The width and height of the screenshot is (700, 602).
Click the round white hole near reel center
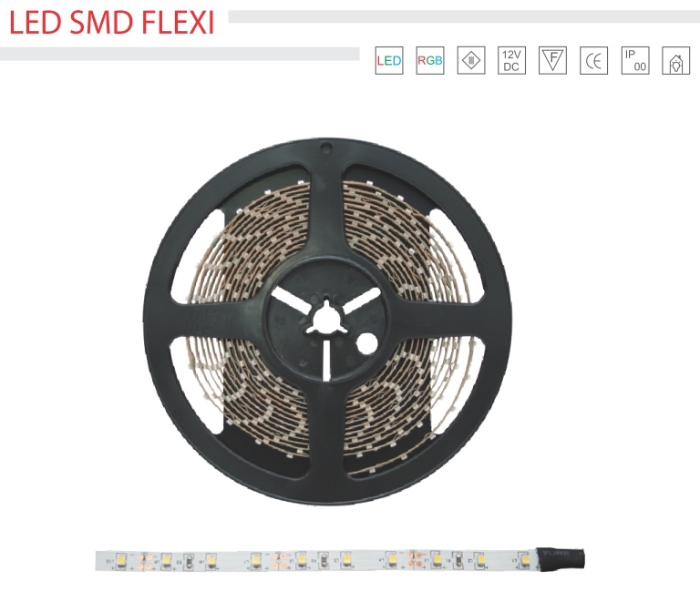(367, 343)
